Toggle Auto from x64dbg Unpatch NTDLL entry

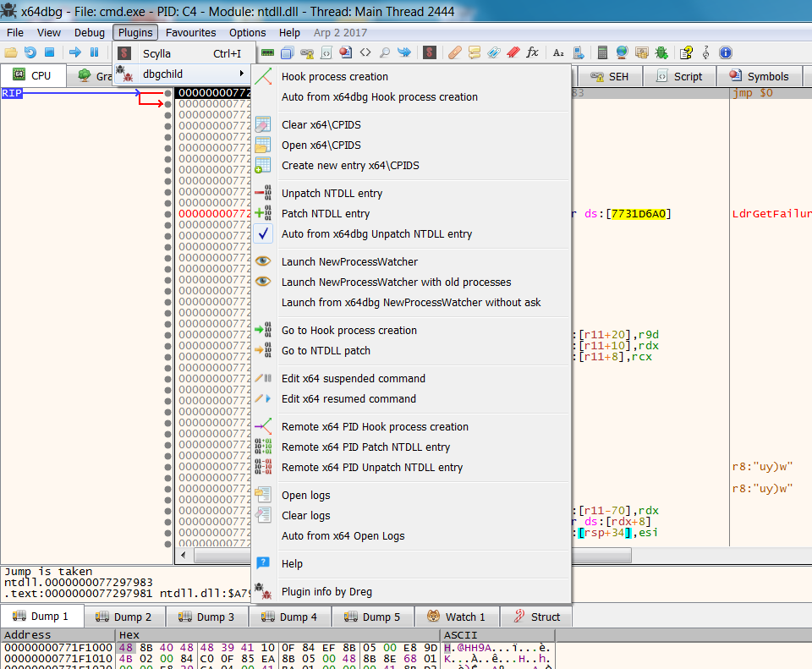tap(376, 234)
